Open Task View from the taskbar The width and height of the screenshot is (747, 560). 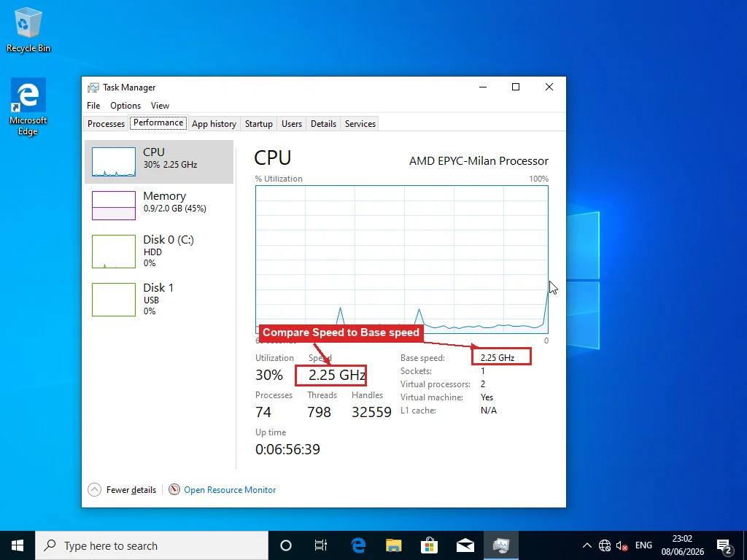click(x=321, y=545)
